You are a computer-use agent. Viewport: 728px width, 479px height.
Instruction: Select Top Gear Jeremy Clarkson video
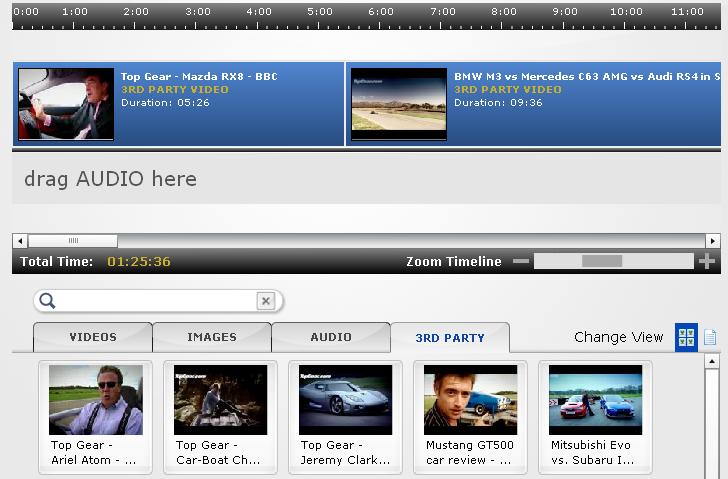tap(345, 417)
